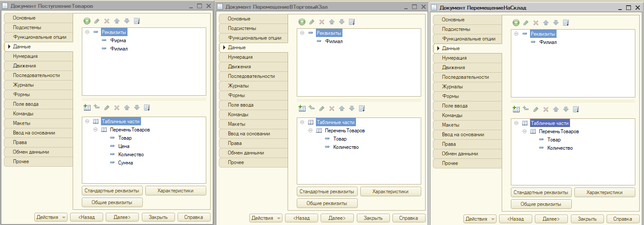Open Действия dropdown in ПеремещениеВТорговыйЗал window
Viewport: 644px width, 225px height.
(266, 218)
